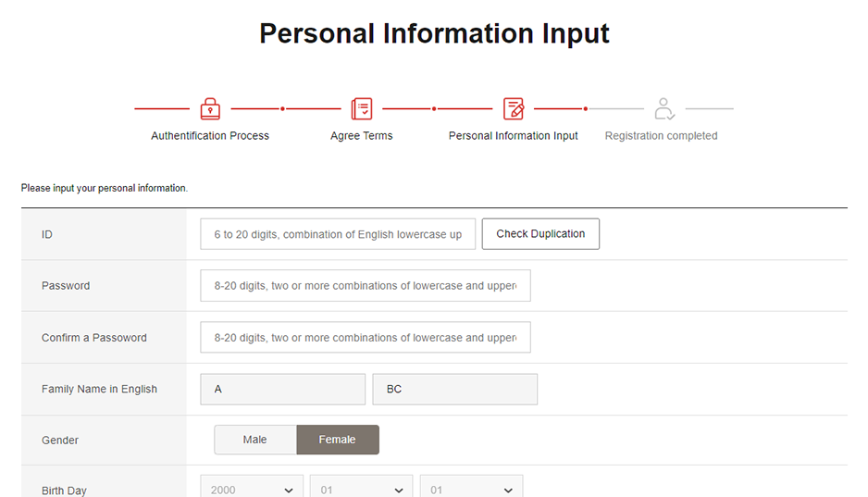Click the Registration completed person icon
The image size is (868, 497).
pos(663,109)
